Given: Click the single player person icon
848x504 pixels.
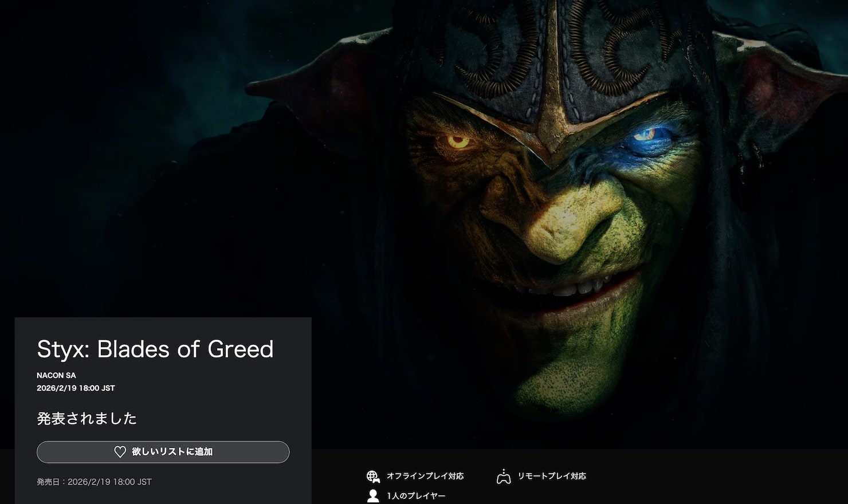Looking at the screenshot, I should (373, 496).
